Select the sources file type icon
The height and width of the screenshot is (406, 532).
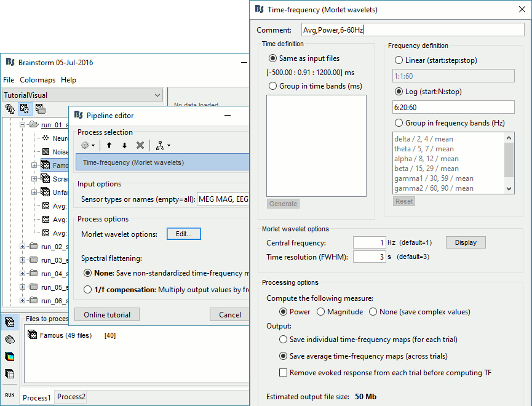(9, 339)
